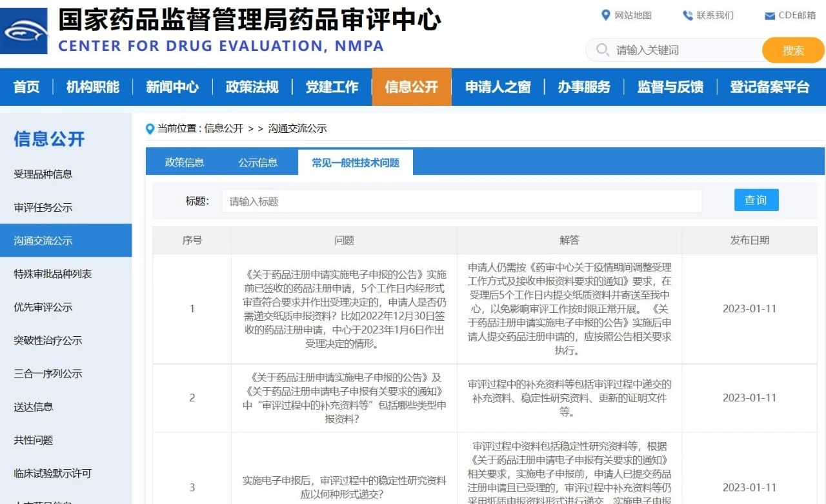
Task: Click the 问题 column header
Action: 344,240
